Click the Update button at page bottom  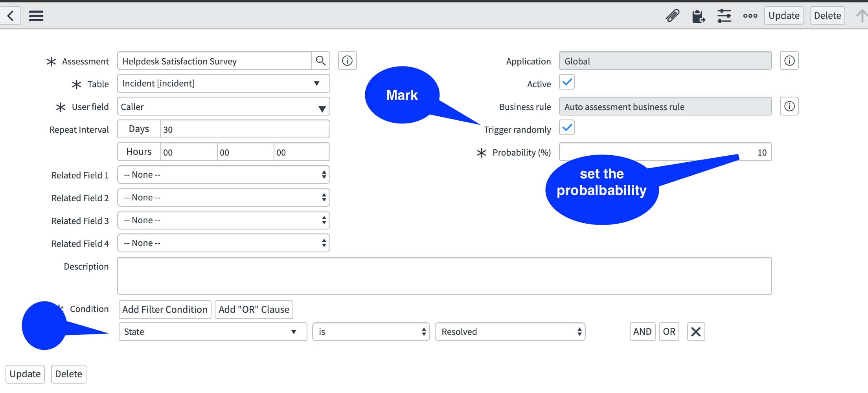(x=25, y=374)
